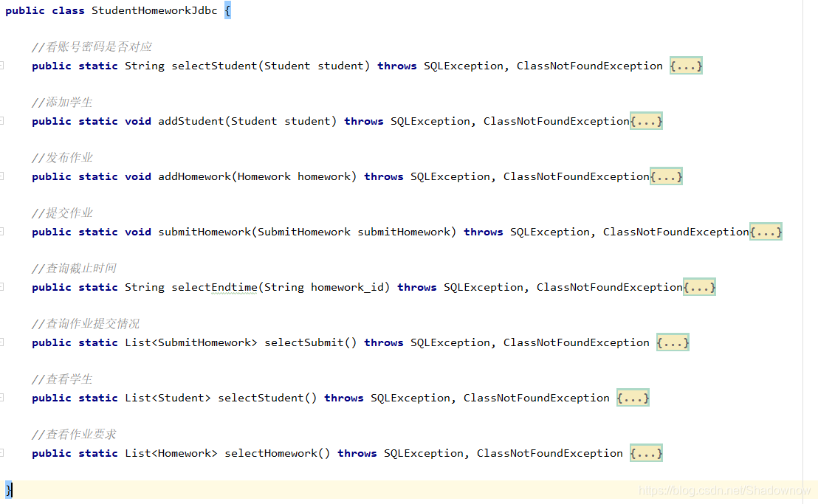Viewport: 818px width, 504px height.
Task: Expand folded body of selectHomework method
Action: point(646,453)
